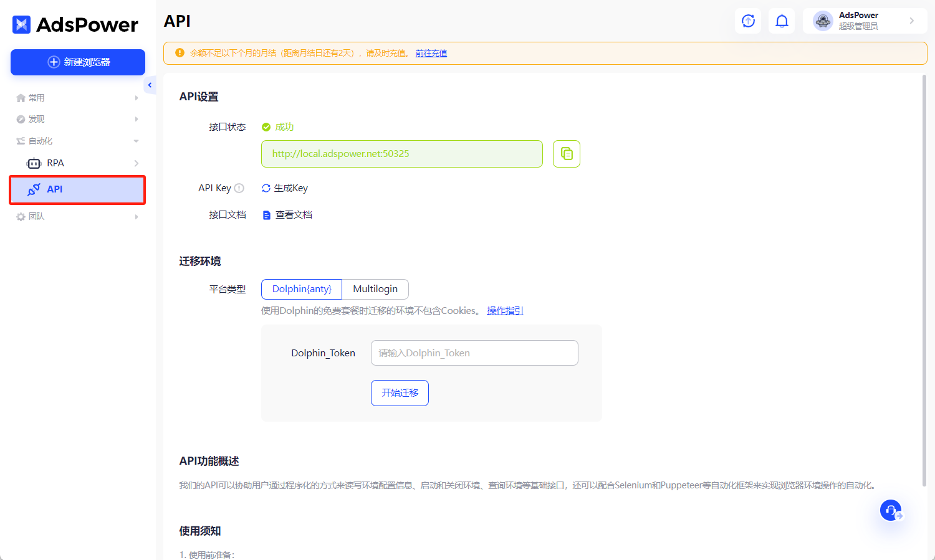The height and width of the screenshot is (560, 935).
Task: Click the 生成Key regenerate icon
Action: pos(267,187)
